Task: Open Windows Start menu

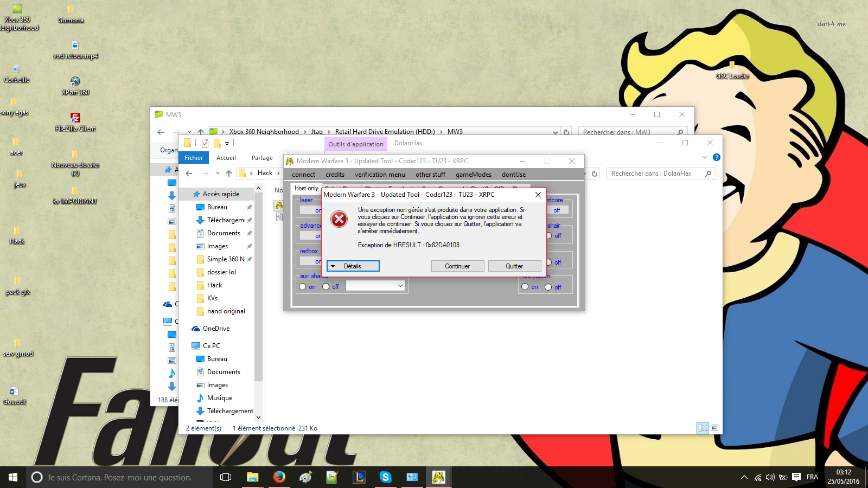Action: (x=13, y=477)
